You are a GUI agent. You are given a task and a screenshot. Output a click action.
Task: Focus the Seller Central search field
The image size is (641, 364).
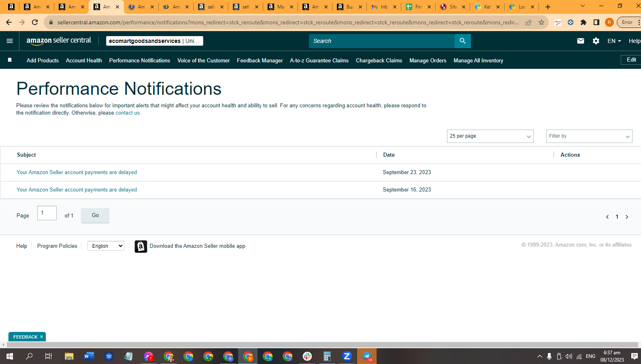pos(382,41)
